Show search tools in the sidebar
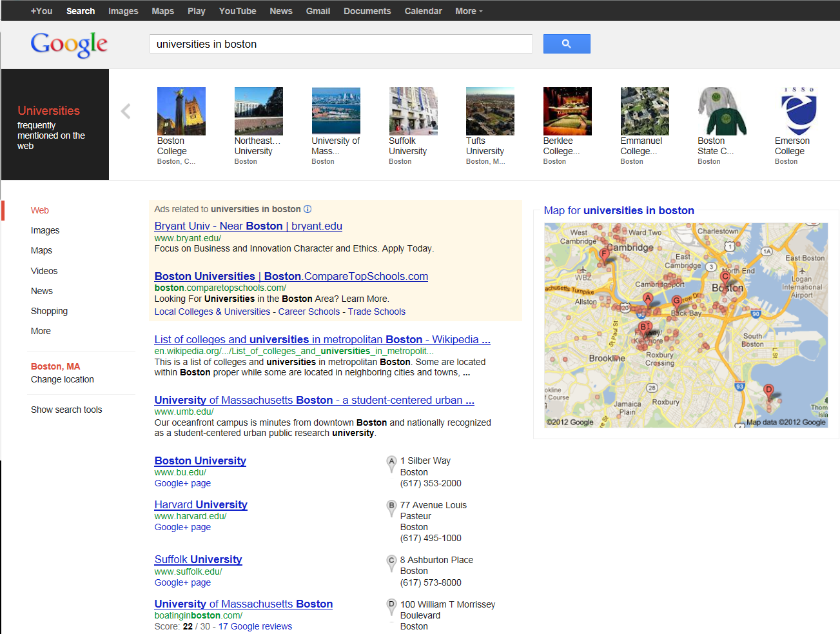 click(66, 410)
